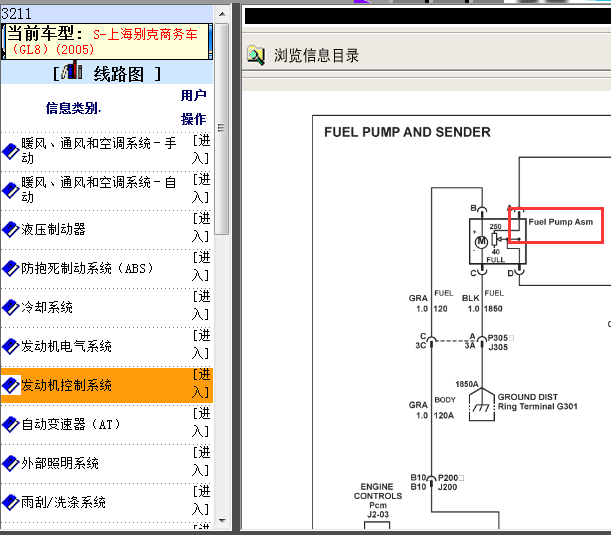
Task: Select 发动机电气系统 category text
Action: (x=66, y=346)
